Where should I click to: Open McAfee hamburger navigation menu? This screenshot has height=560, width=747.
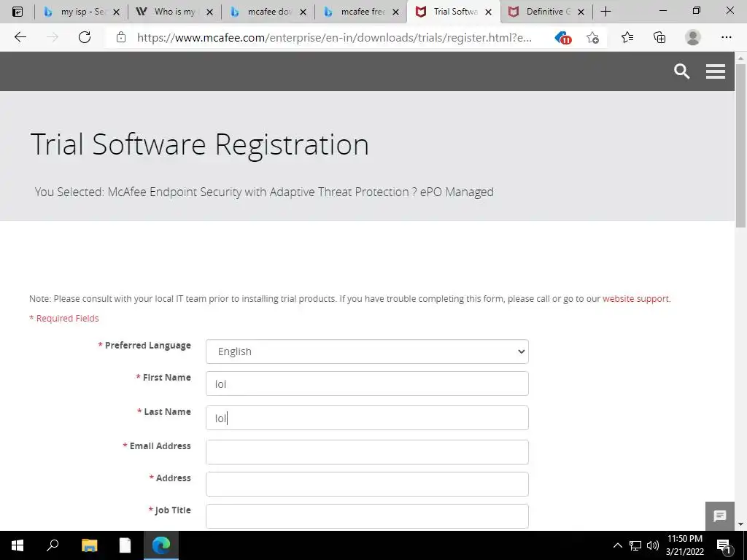pos(716,71)
